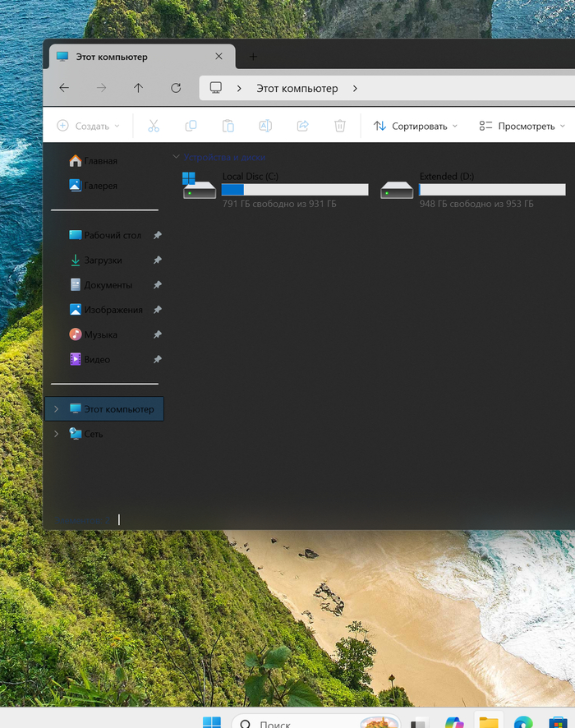The image size is (575, 728).
Task: Select the Extended (D:) drive icon
Action: [x=397, y=190]
